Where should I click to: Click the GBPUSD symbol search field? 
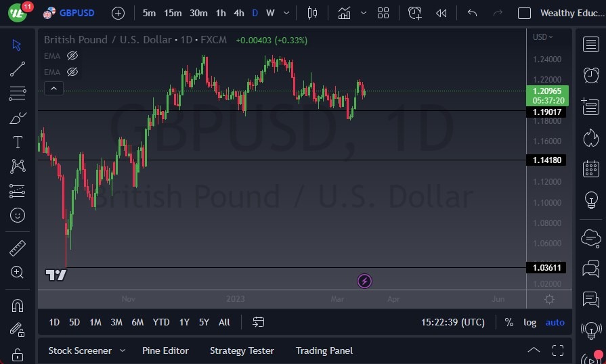click(x=77, y=13)
